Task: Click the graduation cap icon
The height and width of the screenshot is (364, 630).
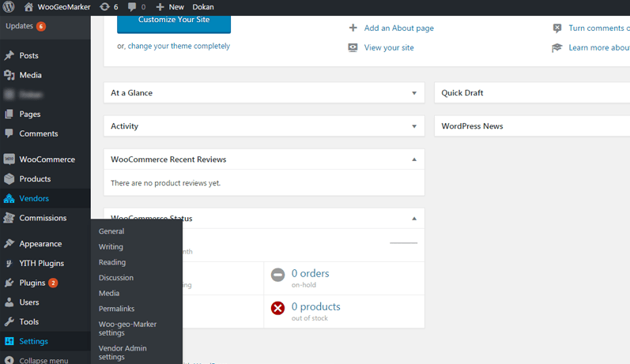Action: [x=556, y=47]
